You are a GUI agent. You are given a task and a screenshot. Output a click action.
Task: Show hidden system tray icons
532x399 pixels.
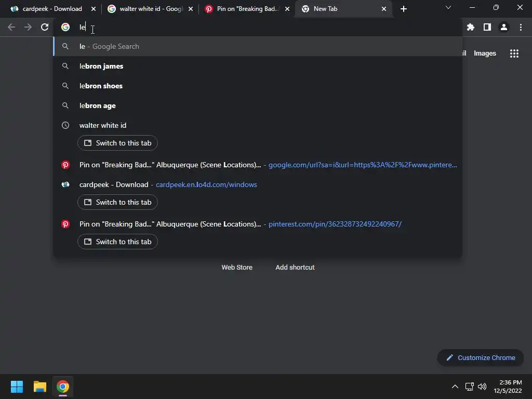(455, 387)
